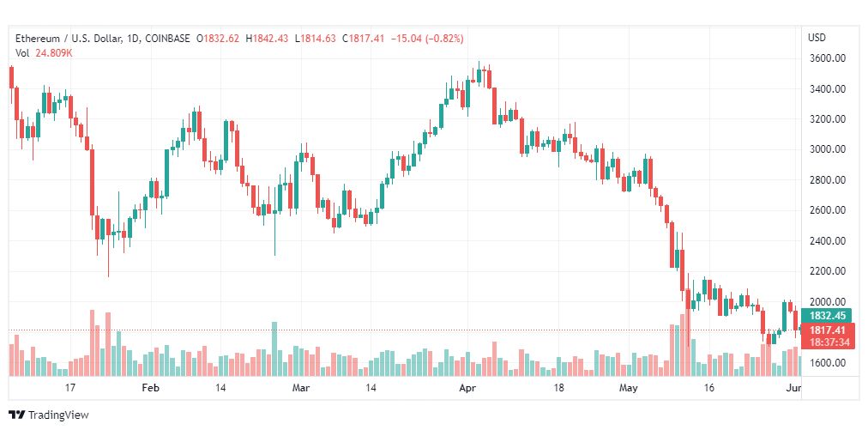Screen dimensions: 868x430
Task: Click the Vol 24.809K indicator label
Action: click(44, 53)
